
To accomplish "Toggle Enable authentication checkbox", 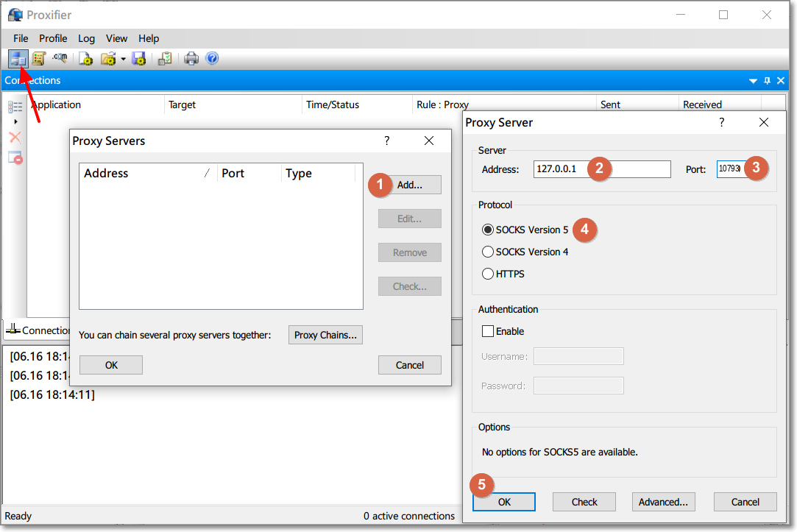I will coord(487,331).
